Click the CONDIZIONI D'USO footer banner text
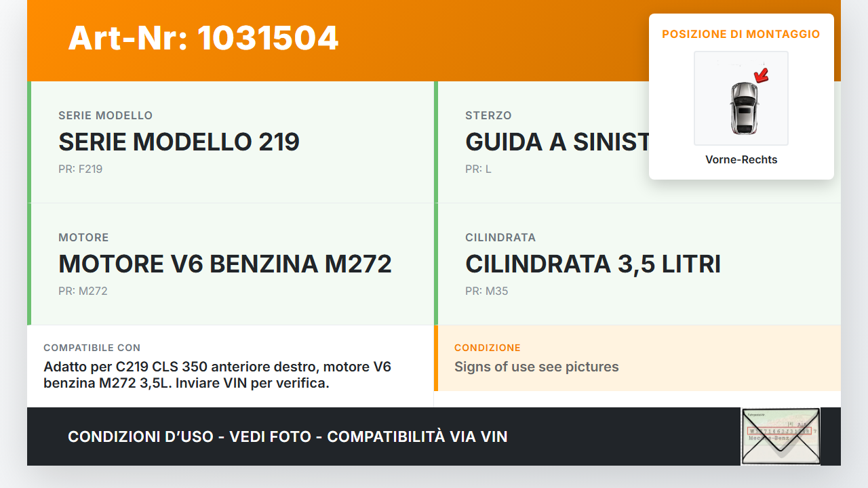868x488 pixels. tap(288, 436)
